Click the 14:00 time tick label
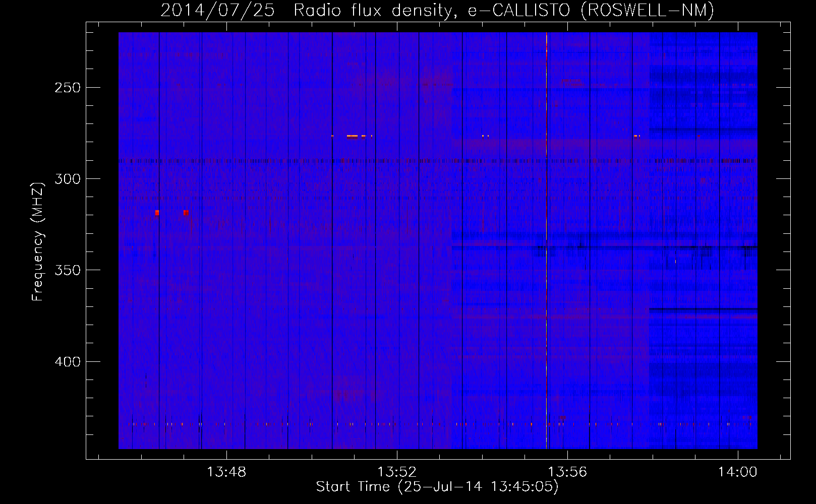This screenshot has height=504, width=816. [738, 472]
